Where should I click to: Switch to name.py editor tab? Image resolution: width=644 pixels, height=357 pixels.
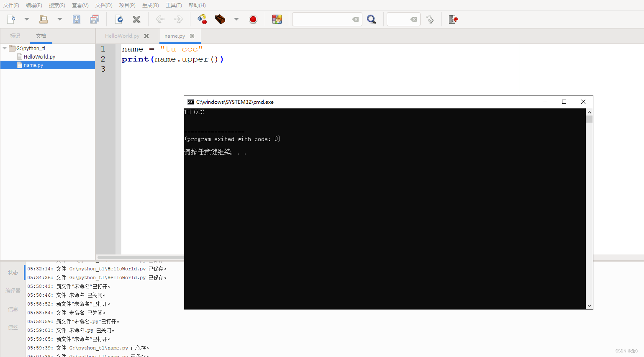[x=174, y=36]
